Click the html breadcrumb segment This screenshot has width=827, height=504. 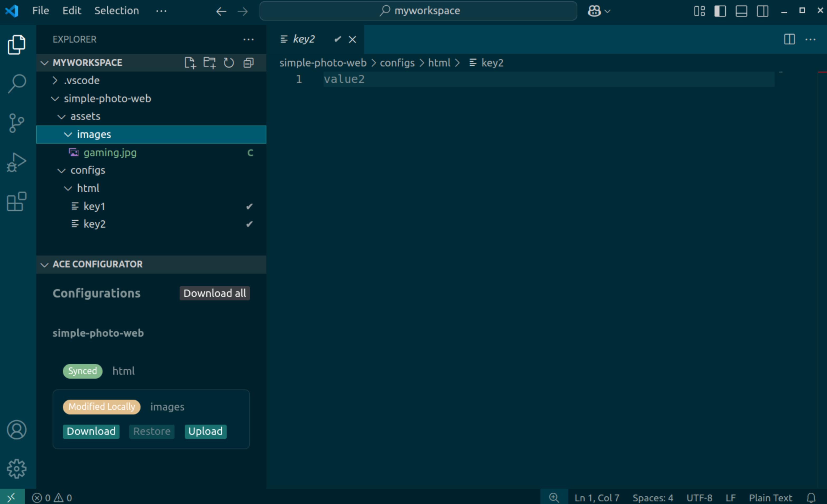coord(439,63)
